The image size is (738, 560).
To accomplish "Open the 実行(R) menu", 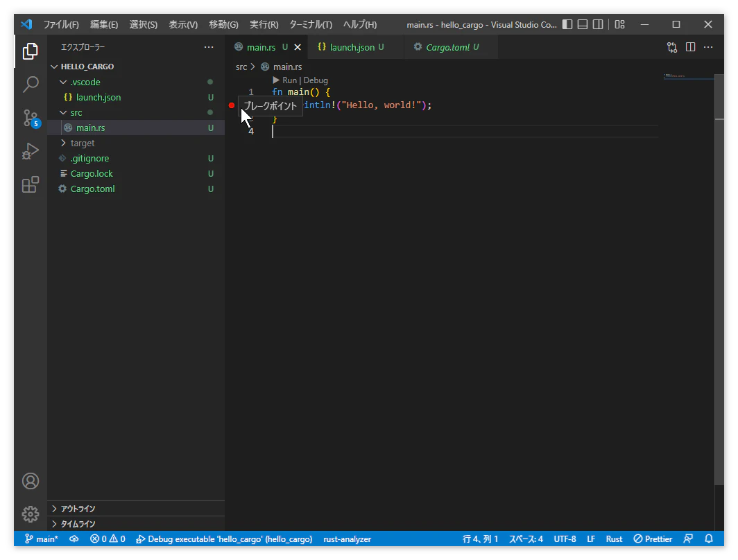I will click(264, 24).
